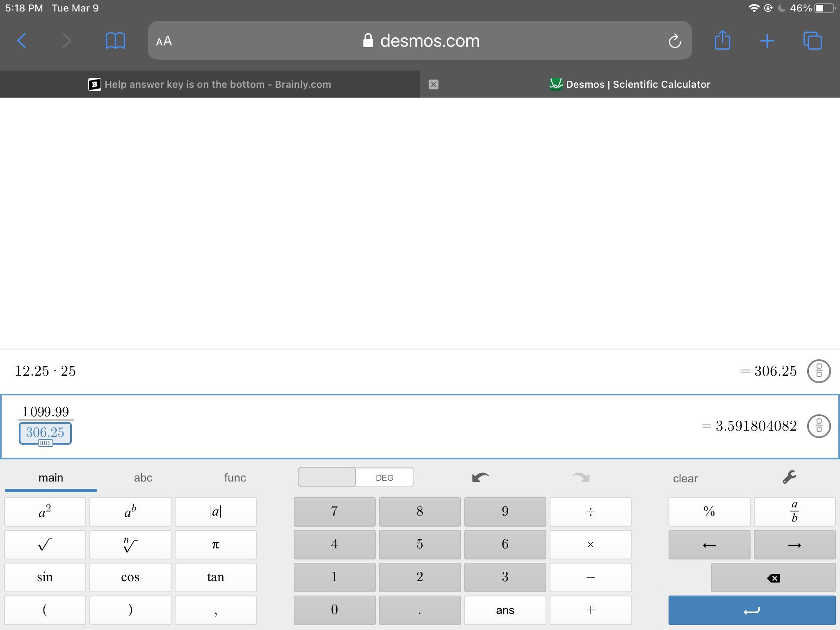Insert the a over b fraction
Screen dimensions: 840x630
(794, 511)
